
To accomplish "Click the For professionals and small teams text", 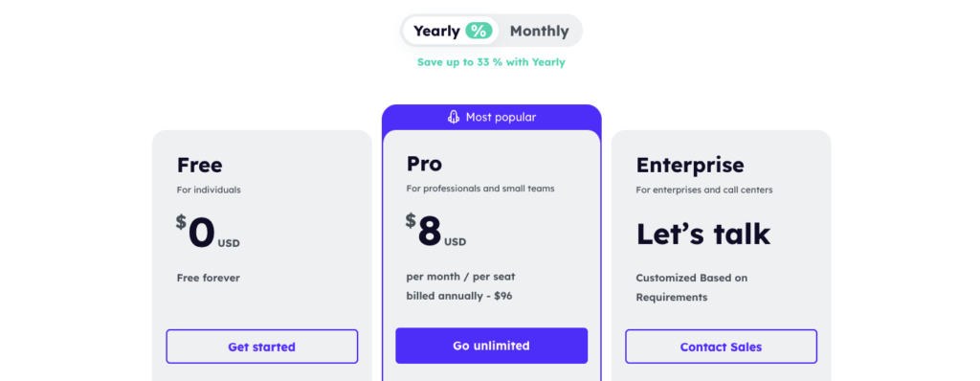I will (x=480, y=189).
